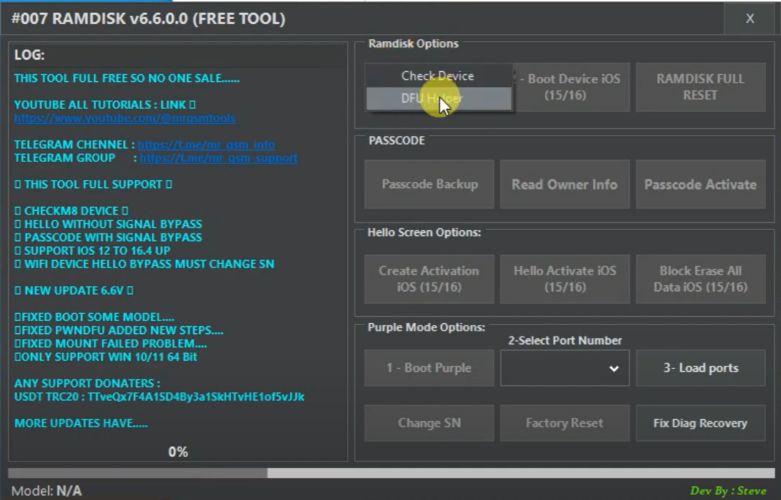Open the Telegram channel link

click(x=206, y=144)
